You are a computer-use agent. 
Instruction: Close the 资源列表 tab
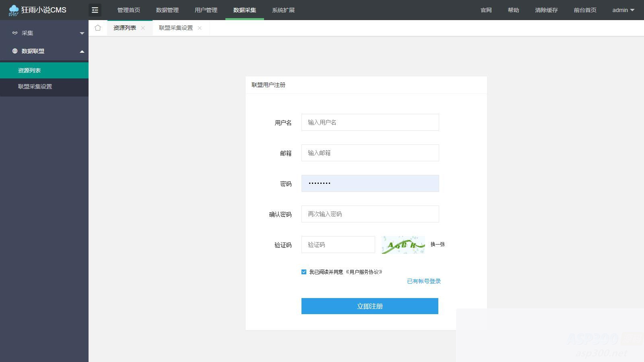coord(143,28)
